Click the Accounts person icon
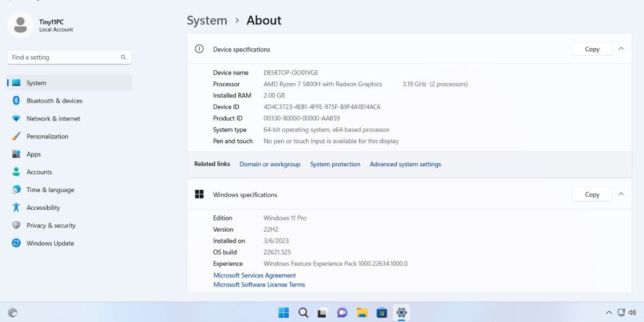Viewport: 644px width, 322px height. pos(16,172)
